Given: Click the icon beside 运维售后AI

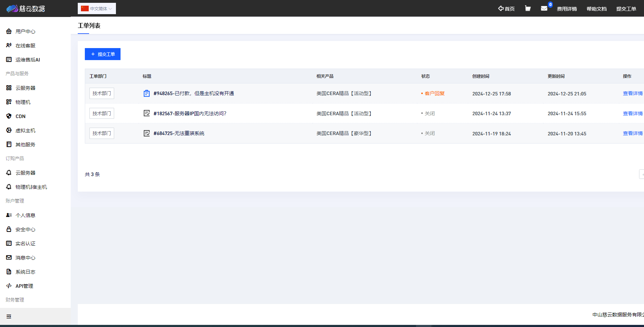Looking at the screenshot, I should pos(9,59).
